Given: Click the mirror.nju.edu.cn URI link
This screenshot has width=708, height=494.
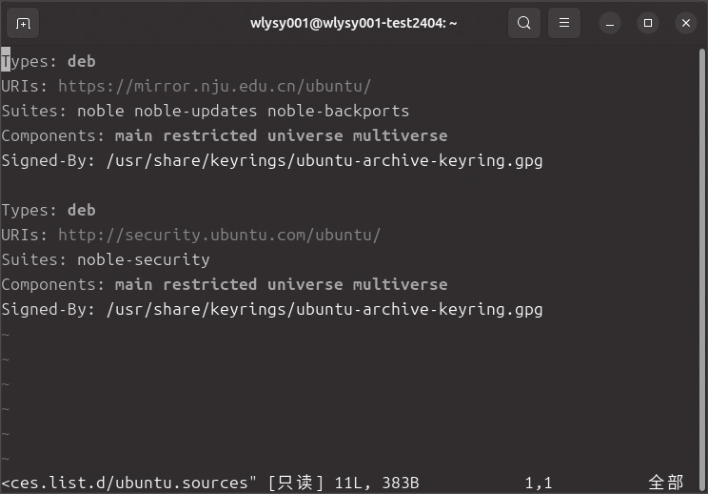Looking at the screenshot, I should click(x=214, y=86).
